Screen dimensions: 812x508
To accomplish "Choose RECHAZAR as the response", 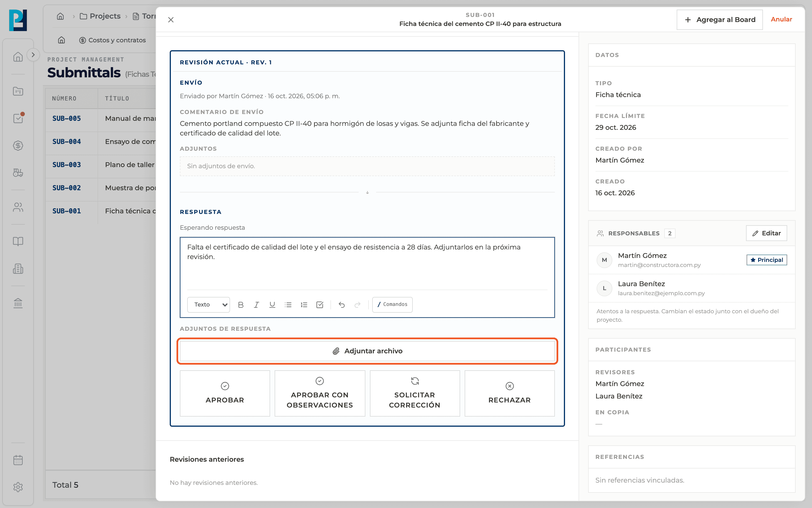I will [509, 393].
